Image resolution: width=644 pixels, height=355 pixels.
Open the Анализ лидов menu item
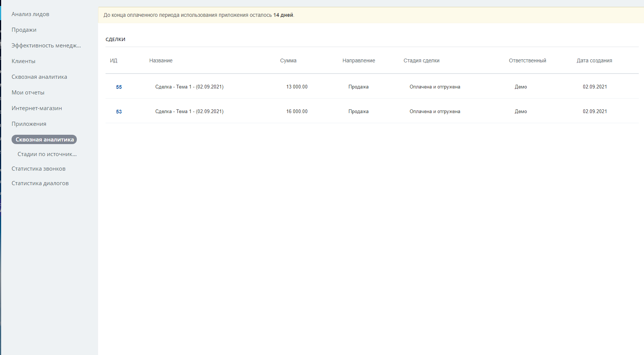30,14
